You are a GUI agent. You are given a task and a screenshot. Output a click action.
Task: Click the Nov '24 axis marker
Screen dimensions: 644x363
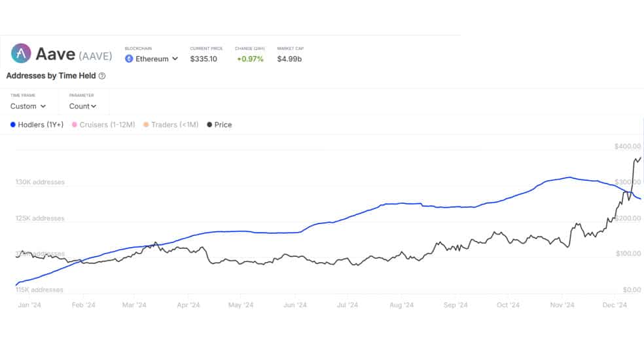pos(562,305)
